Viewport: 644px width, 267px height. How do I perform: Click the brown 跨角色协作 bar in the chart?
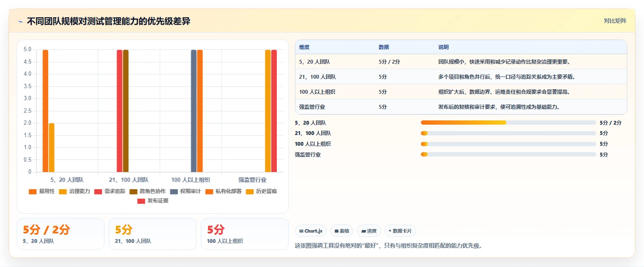126,111
